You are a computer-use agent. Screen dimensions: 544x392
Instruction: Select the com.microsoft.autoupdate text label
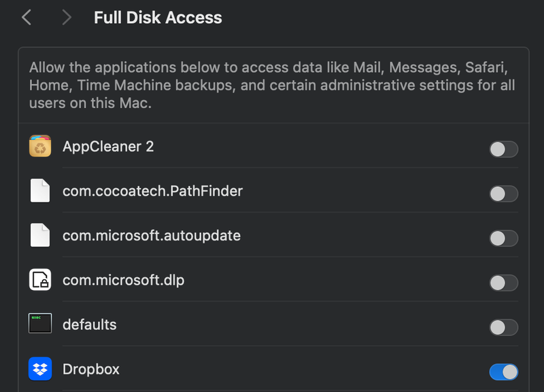pos(152,235)
